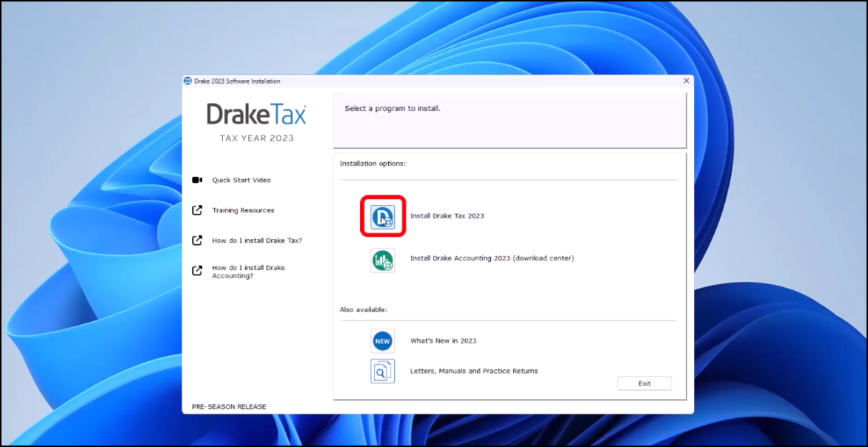Open How do I install Drake Accounting? link
The height and width of the screenshot is (447, 868).
tap(249, 272)
